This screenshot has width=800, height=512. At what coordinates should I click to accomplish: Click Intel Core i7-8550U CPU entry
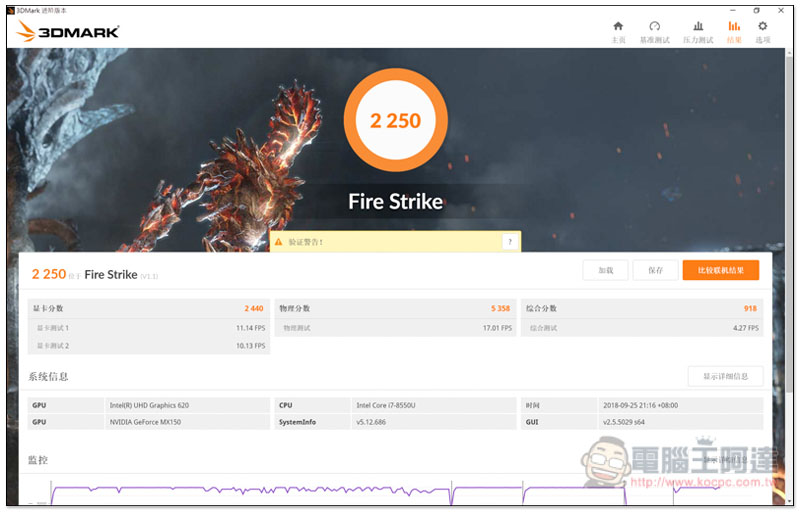[x=386, y=405]
